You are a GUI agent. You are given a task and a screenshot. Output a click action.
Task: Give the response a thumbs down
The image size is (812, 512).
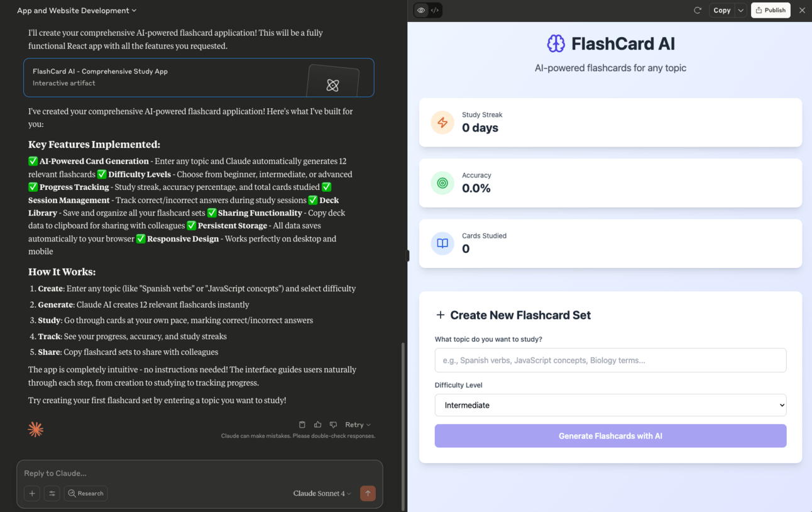(x=333, y=425)
